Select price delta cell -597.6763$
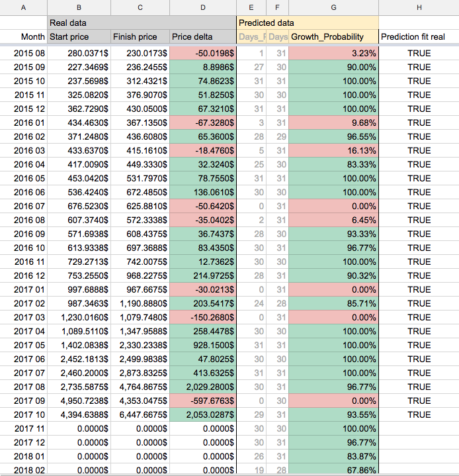 pos(202,401)
